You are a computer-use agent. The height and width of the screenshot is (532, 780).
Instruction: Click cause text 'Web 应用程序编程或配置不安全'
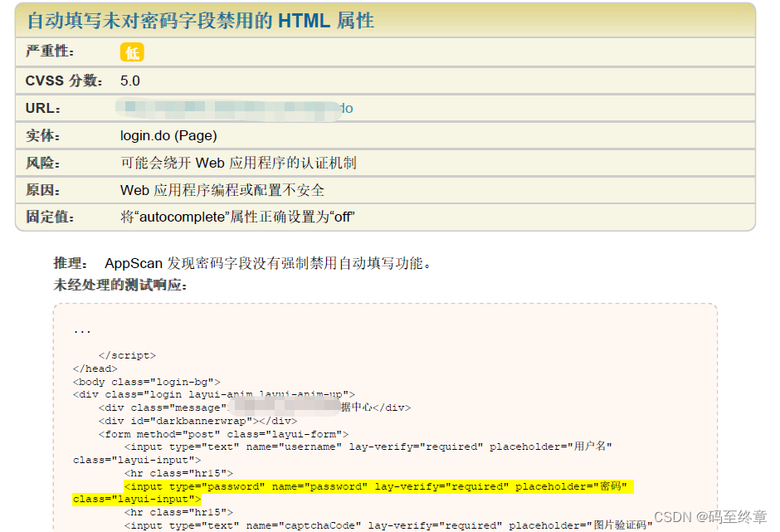coord(222,190)
